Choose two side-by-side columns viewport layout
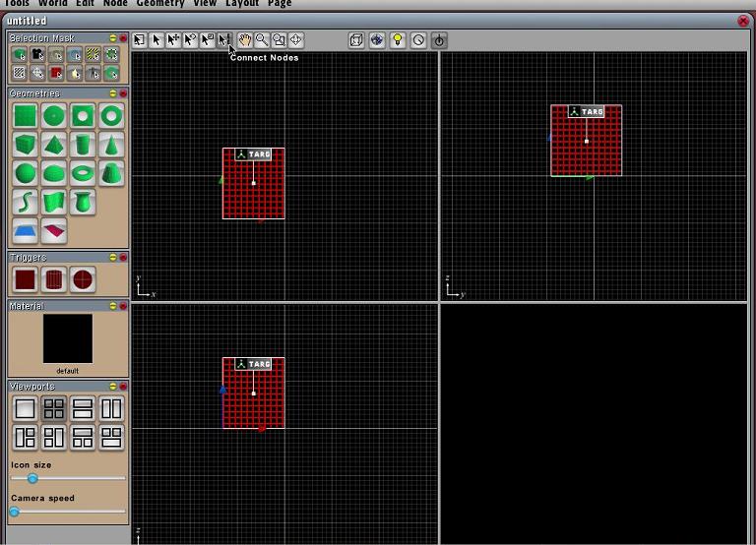This screenshot has width=756, height=545. tap(111, 409)
